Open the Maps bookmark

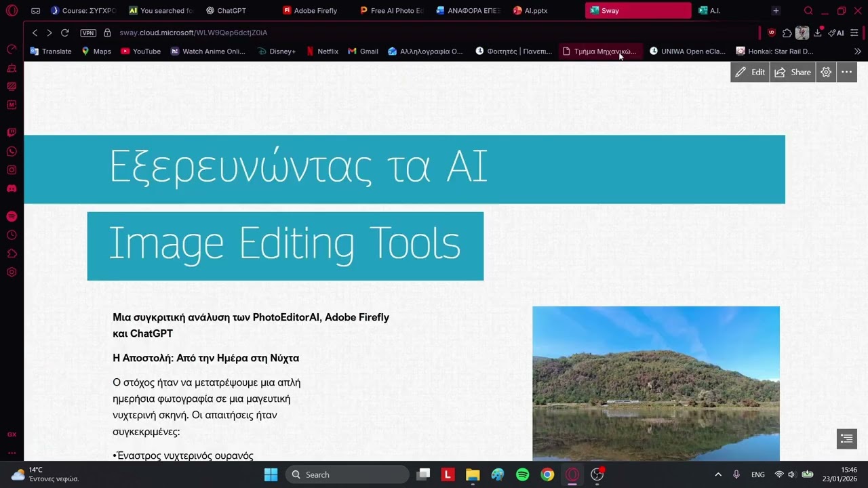[96, 52]
